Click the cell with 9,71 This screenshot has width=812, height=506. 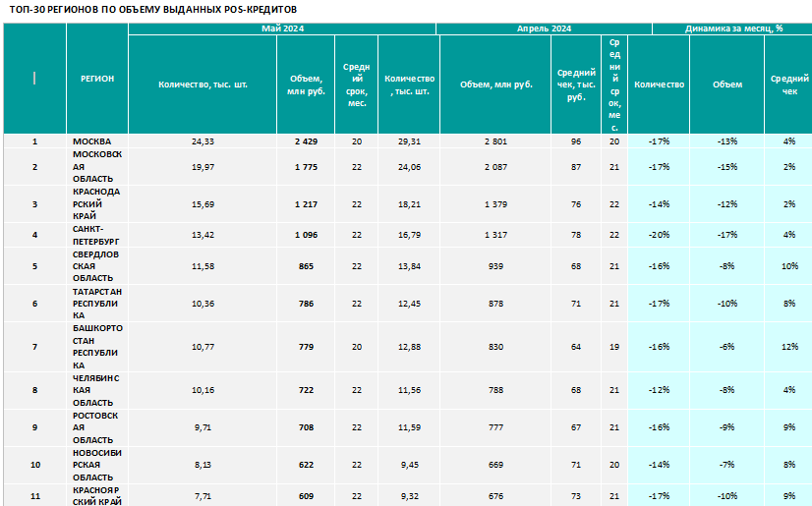[203, 427]
